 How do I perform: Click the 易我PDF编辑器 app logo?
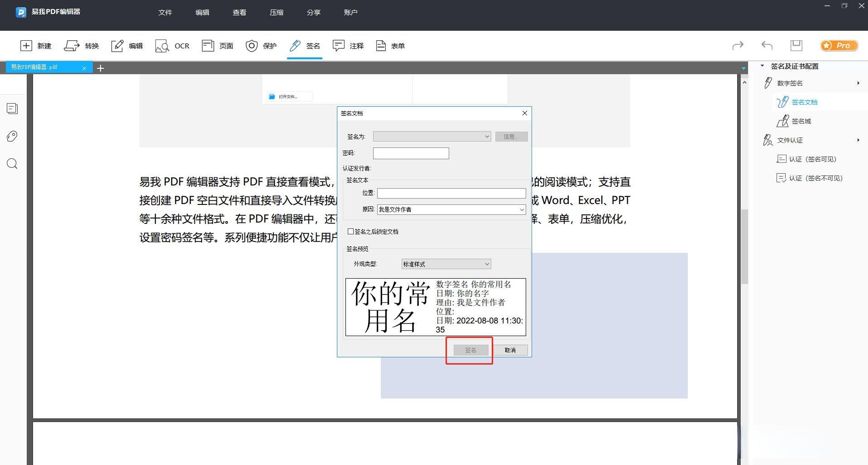tap(21, 12)
